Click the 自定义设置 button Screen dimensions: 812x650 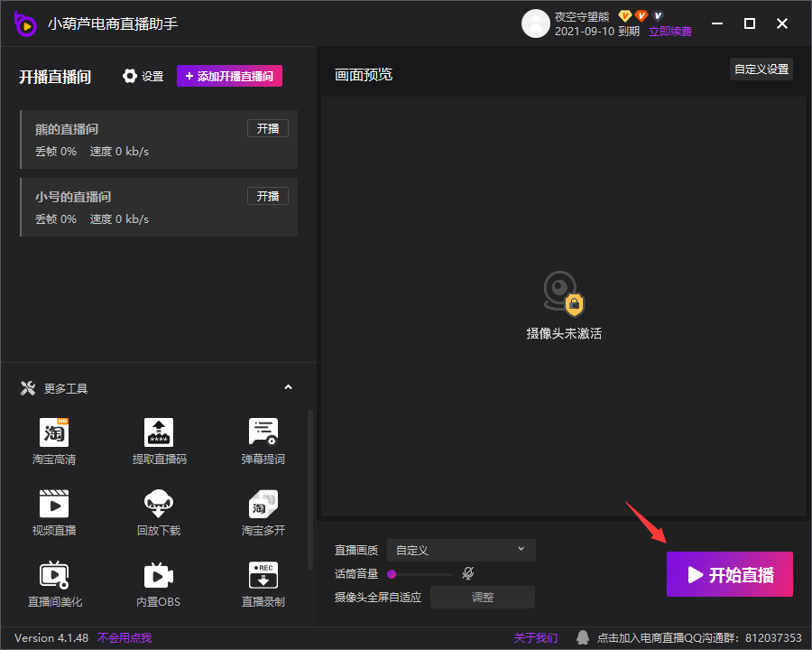tap(761, 70)
